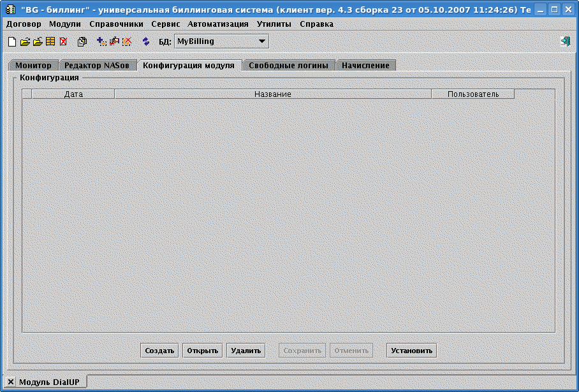Open the Модули menu
This screenshot has height=392, width=579.
[65, 24]
